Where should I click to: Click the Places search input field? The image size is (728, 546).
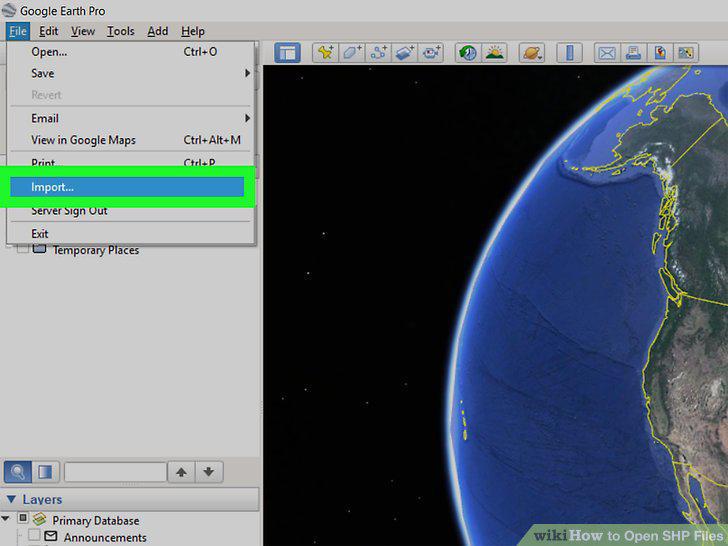115,472
